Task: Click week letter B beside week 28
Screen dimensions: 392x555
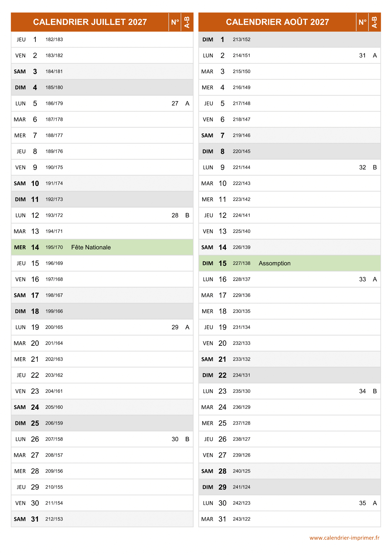Action: 187,215
